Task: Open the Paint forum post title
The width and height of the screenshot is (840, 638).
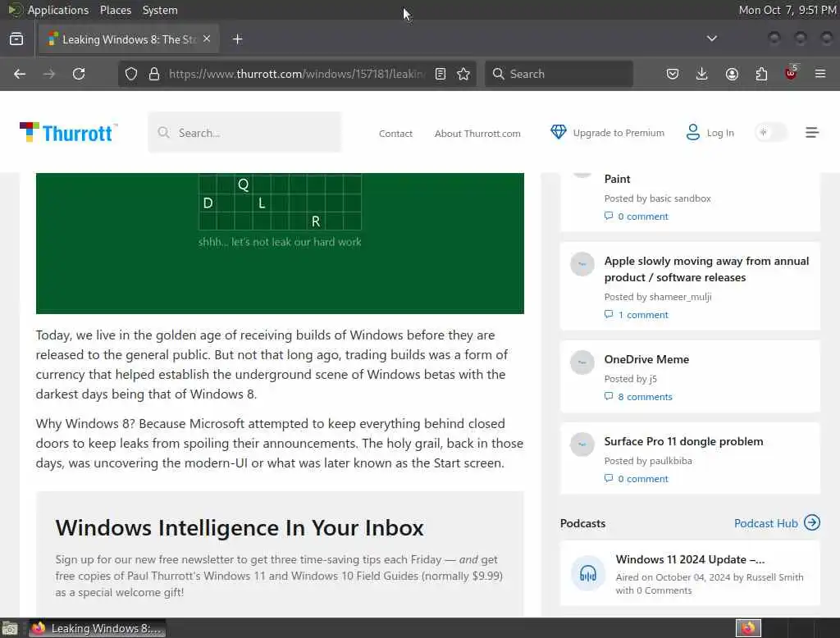Action: 617,179
